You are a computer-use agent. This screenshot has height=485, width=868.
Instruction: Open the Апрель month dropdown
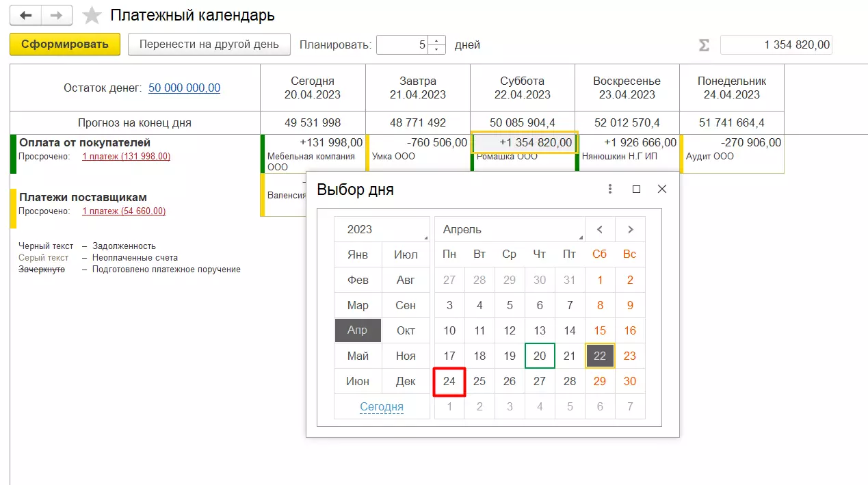(510, 229)
